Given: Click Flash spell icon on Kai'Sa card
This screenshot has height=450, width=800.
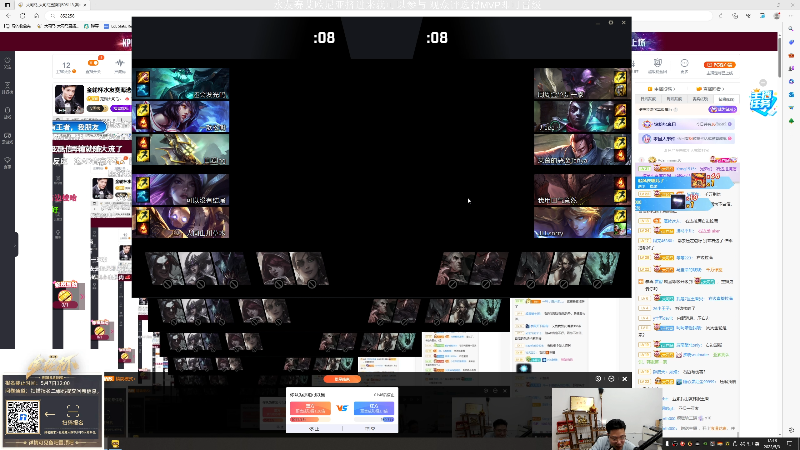Looking at the screenshot, I should [142, 183].
